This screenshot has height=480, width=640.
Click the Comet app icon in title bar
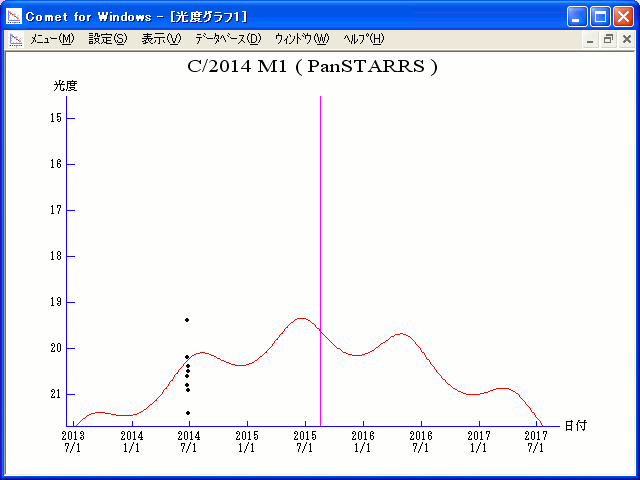[x=14, y=17]
